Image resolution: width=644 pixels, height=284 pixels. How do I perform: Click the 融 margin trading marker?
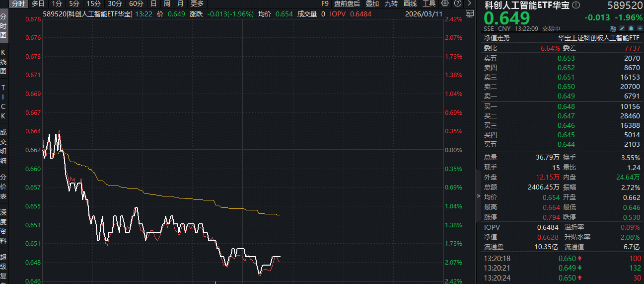[x=613, y=28]
